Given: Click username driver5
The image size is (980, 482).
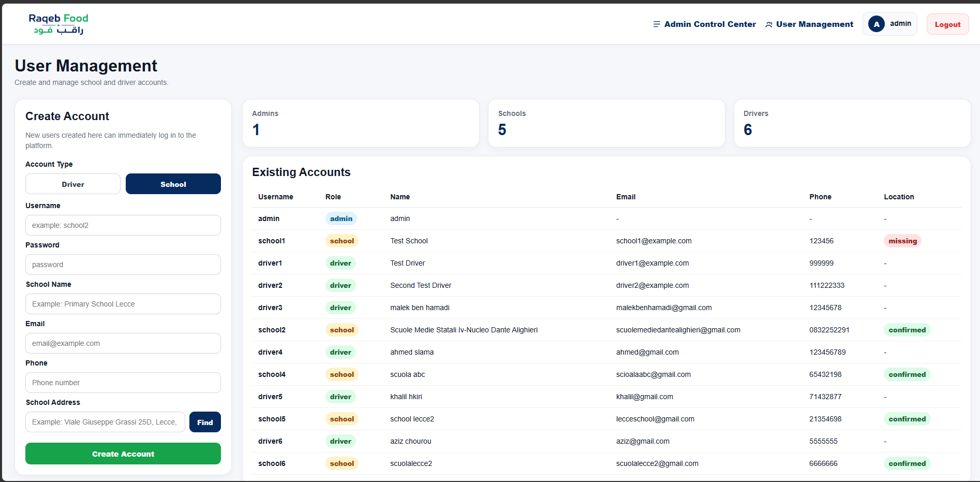Looking at the screenshot, I should [270, 397].
